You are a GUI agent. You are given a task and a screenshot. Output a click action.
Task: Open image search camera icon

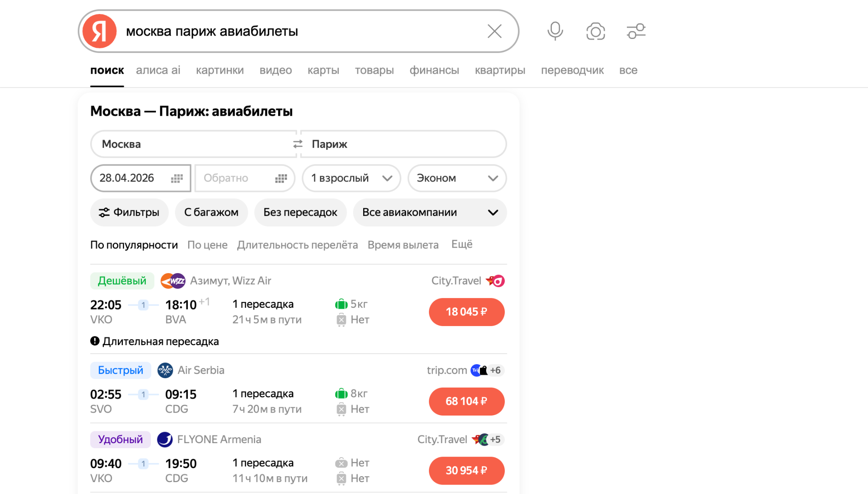tap(595, 31)
